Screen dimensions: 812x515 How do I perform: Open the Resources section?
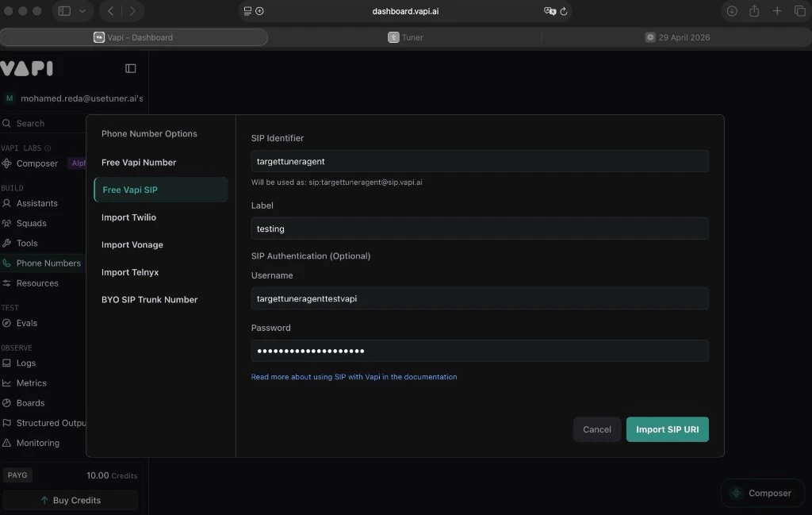click(x=37, y=282)
